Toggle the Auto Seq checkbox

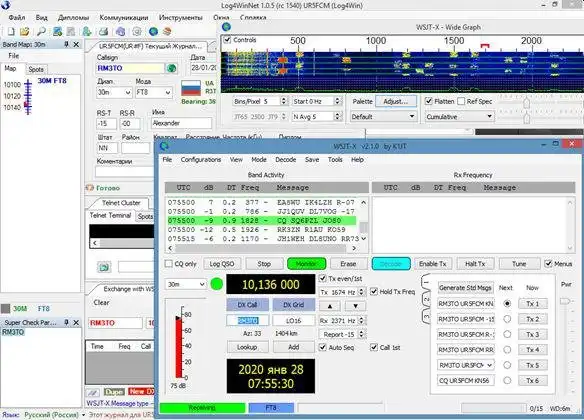coord(323,347)
